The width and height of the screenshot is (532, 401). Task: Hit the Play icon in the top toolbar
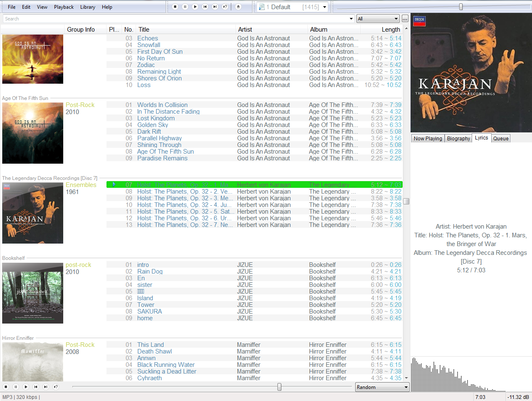(195, 7)
